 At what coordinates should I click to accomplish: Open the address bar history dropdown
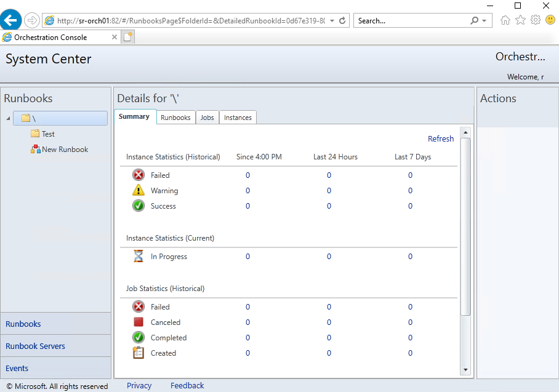click(x=332, y=20)
